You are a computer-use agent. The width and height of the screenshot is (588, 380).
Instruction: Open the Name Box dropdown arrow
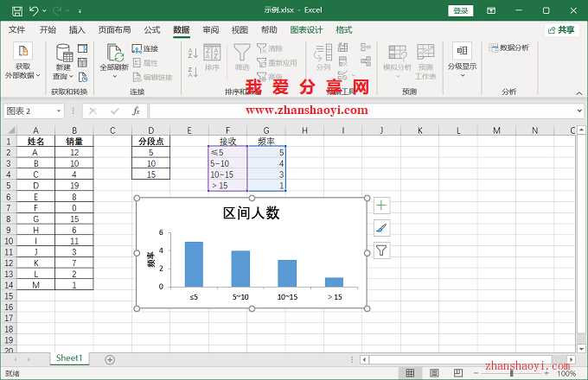coord(59,111)
